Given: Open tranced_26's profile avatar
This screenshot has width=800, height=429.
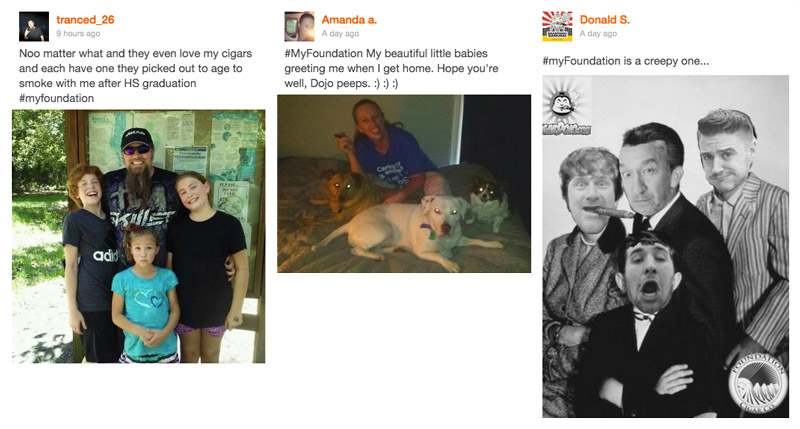Looking at the screenshot, I should pyautogui.click(x=34, y=27).
